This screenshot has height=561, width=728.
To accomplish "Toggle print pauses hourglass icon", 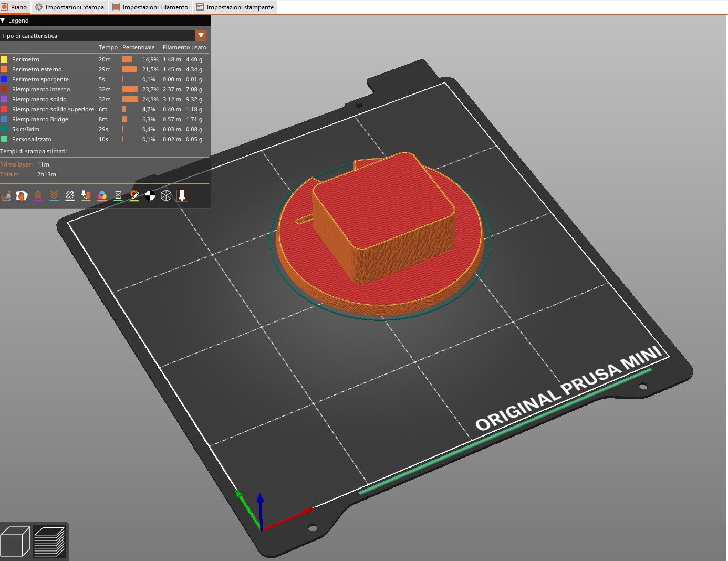I will 118,196.
